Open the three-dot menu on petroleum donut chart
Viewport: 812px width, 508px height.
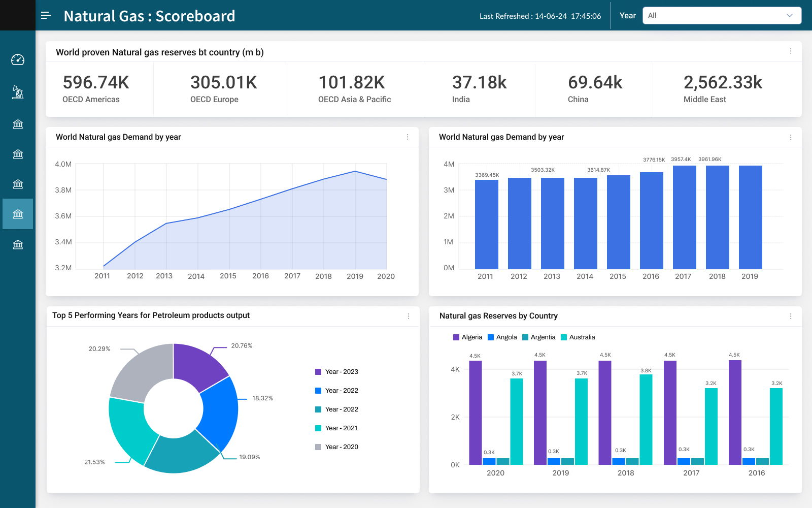pyautogui.click(x=408, y=316)
